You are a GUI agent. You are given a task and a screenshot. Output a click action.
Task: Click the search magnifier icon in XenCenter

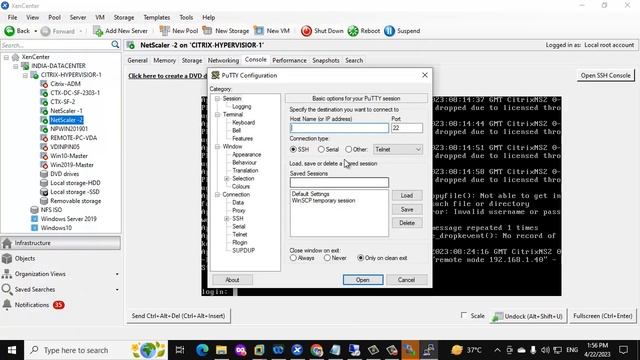coord(115,44)
